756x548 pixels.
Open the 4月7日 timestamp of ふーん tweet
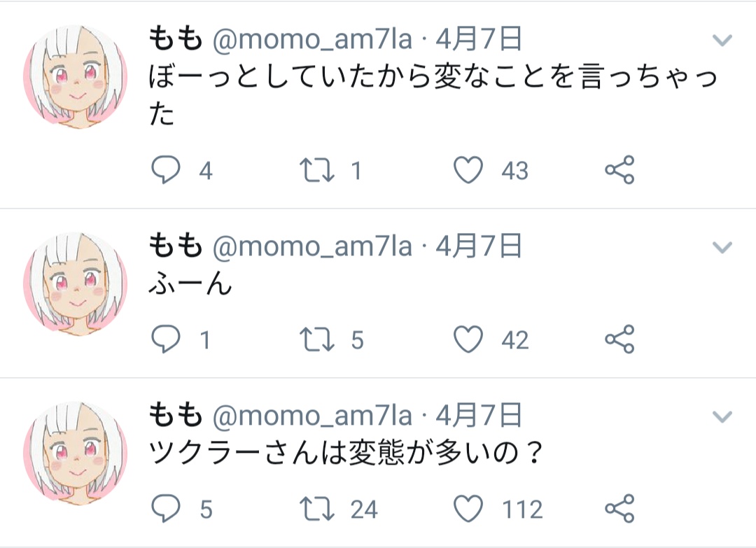pyautogui.click(x=479, y=246)
